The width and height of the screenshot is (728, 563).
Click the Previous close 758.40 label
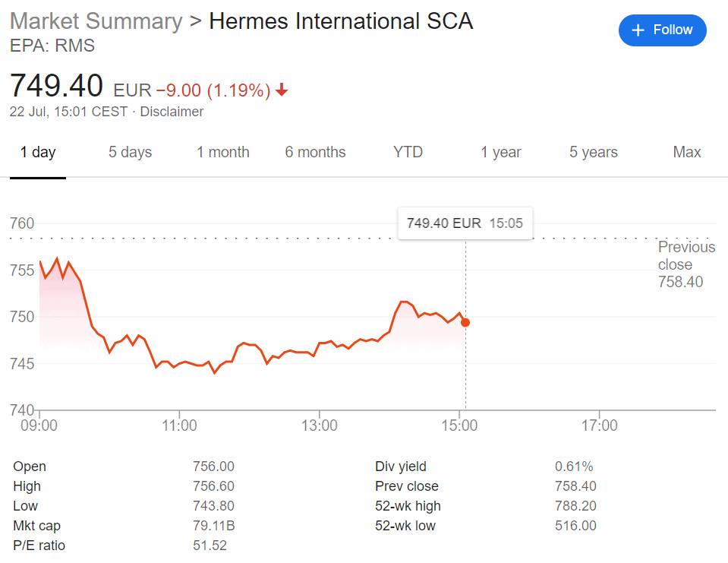click(686, 264)
